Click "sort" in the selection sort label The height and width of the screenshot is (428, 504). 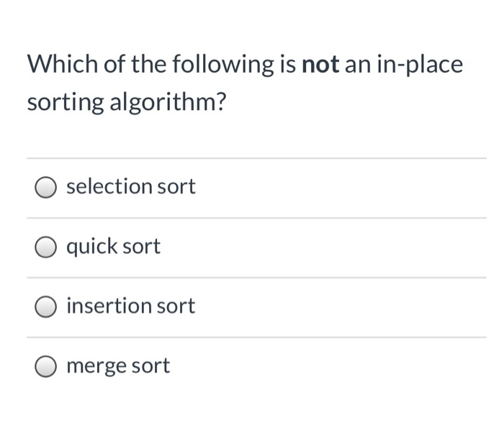coord(176,187)
